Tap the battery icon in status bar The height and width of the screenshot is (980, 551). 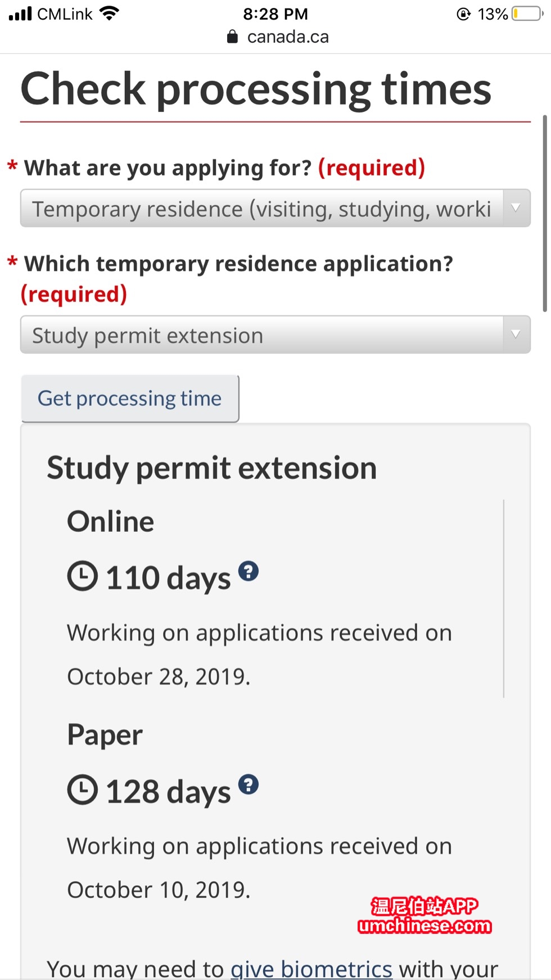(x=527, y=13)
